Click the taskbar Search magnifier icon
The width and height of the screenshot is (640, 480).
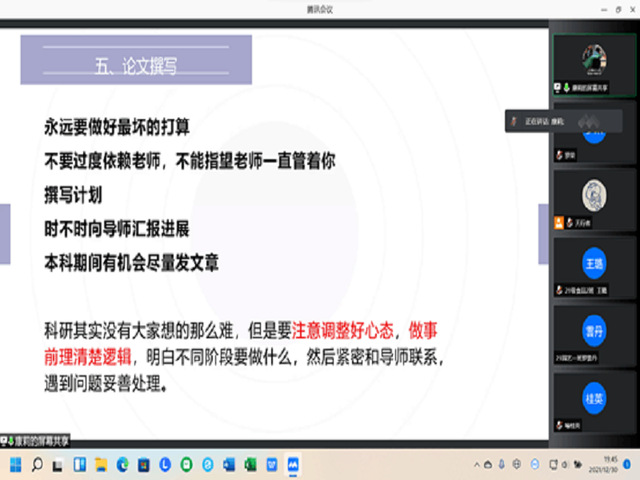tap(38, 464)
